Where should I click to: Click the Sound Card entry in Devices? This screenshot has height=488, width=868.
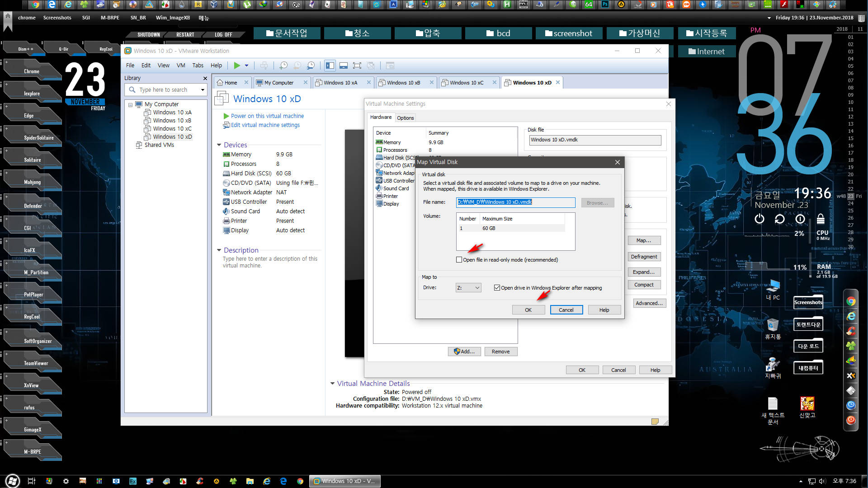coord(245,211)
